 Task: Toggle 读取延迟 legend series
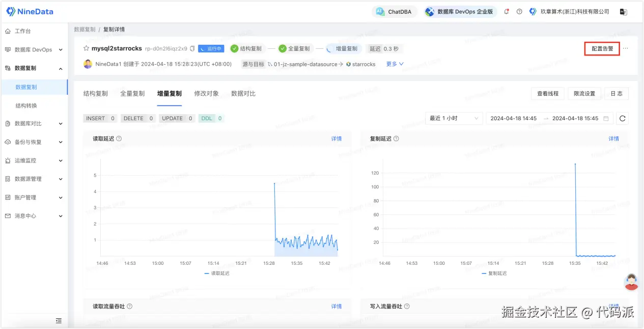(217, 273)
